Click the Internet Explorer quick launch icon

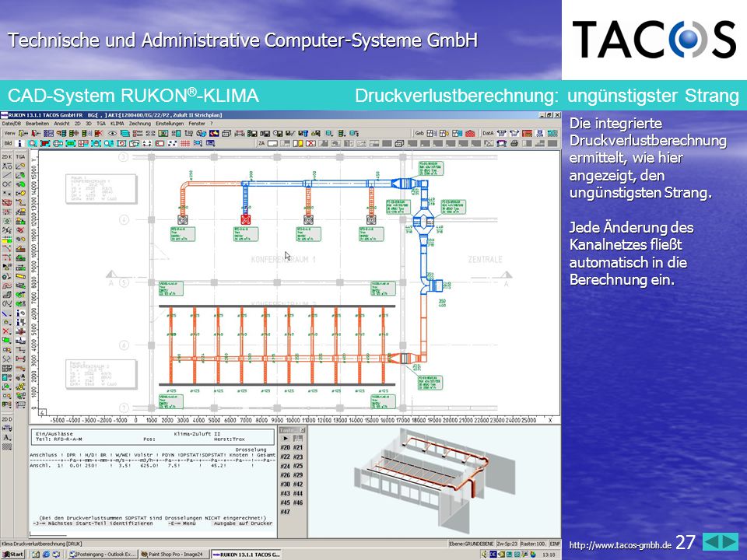[x=46, y=555]
